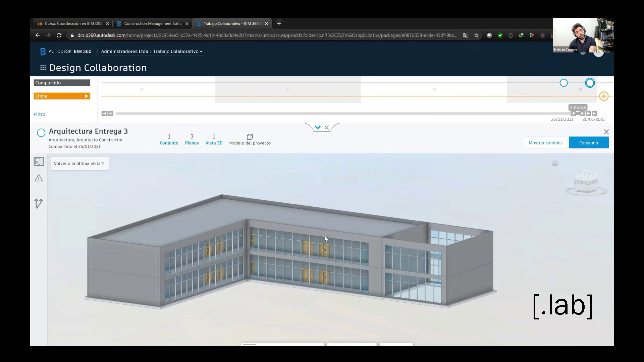Open the issues warning triangle icon
This screenshot has height=362, width=644.
[39, 178]
